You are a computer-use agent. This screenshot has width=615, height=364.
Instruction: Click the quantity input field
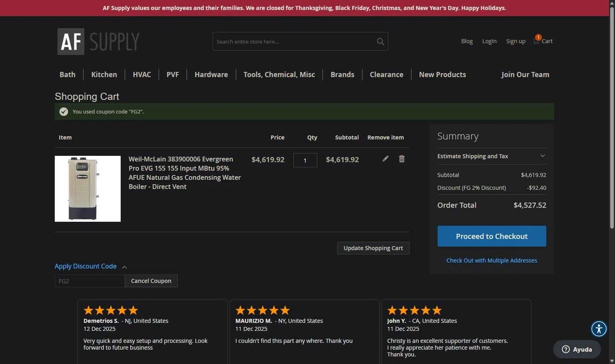click(305, 160)
